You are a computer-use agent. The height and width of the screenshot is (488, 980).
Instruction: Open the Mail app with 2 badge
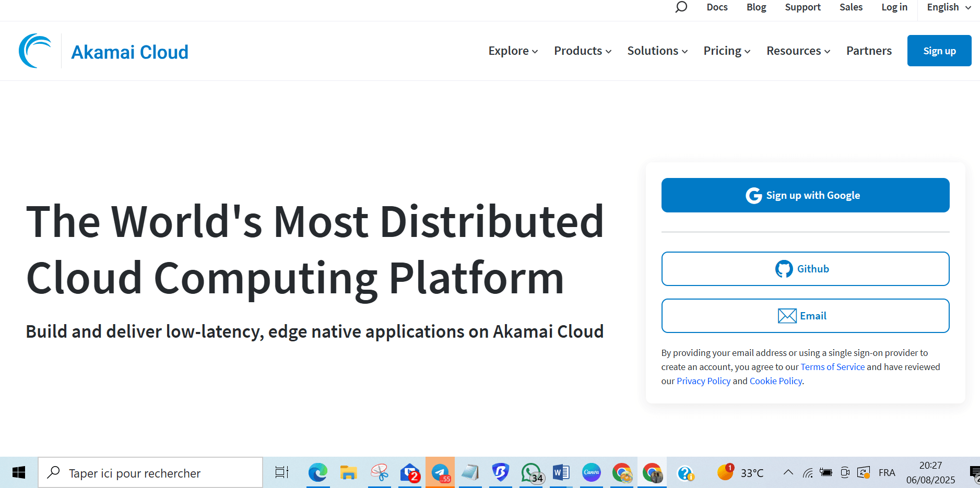410,473
